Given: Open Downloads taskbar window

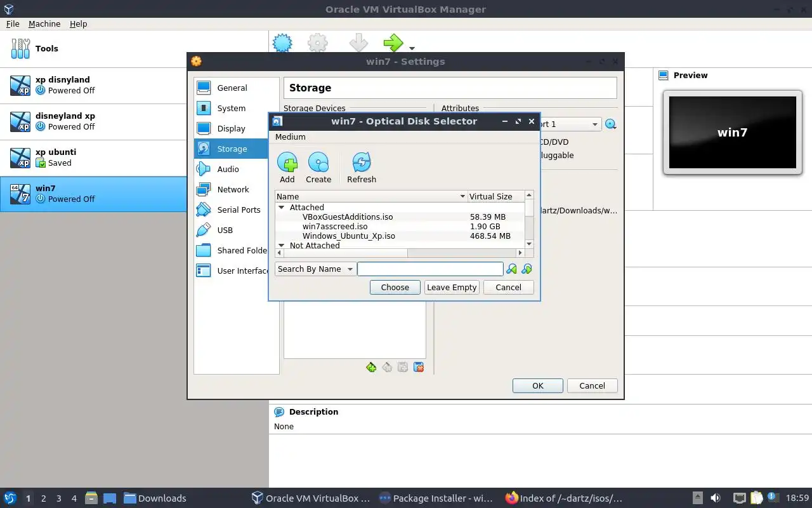Looking at the screenshot, I should click(155, 498).
